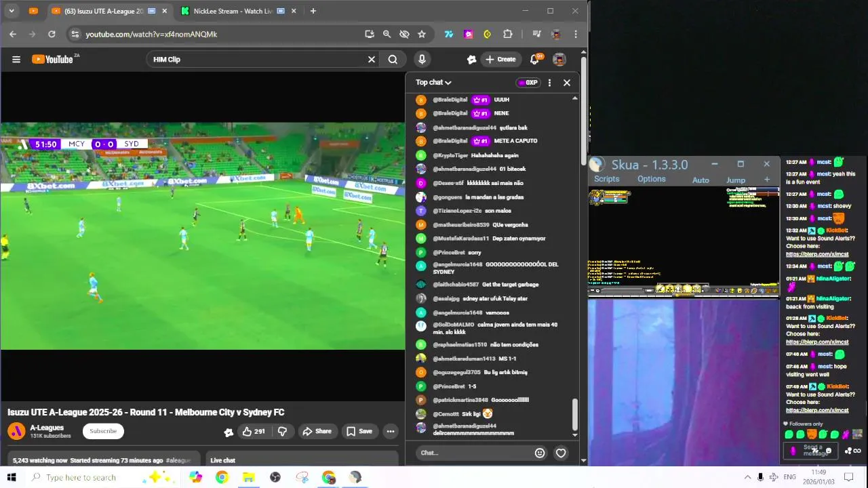
Task: Switch to the first pinned YouTube tab
Action: click(33, 11)
